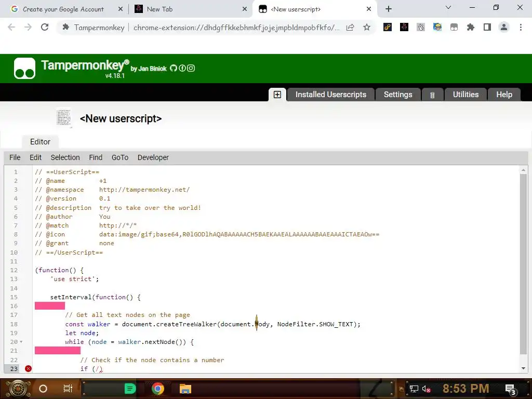
Task: Collapse code fold at line 20
Action: click(21, 342)
